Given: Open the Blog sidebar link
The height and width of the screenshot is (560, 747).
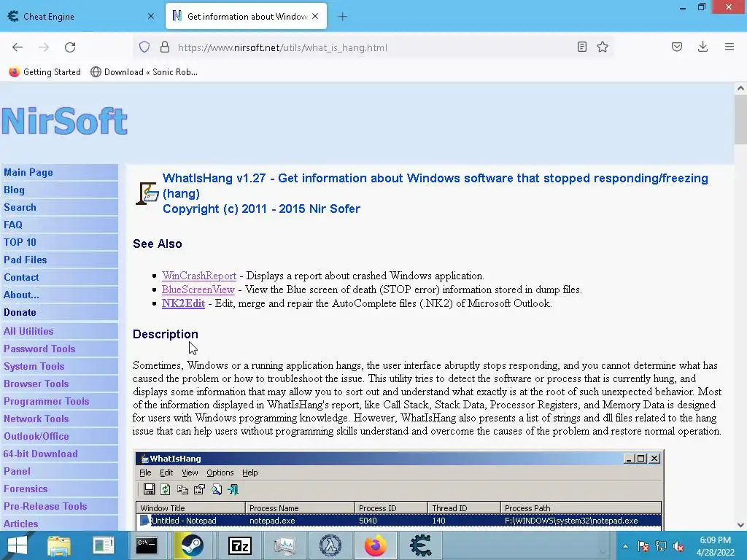Looking at the screenshot, I should coord(14,190).
